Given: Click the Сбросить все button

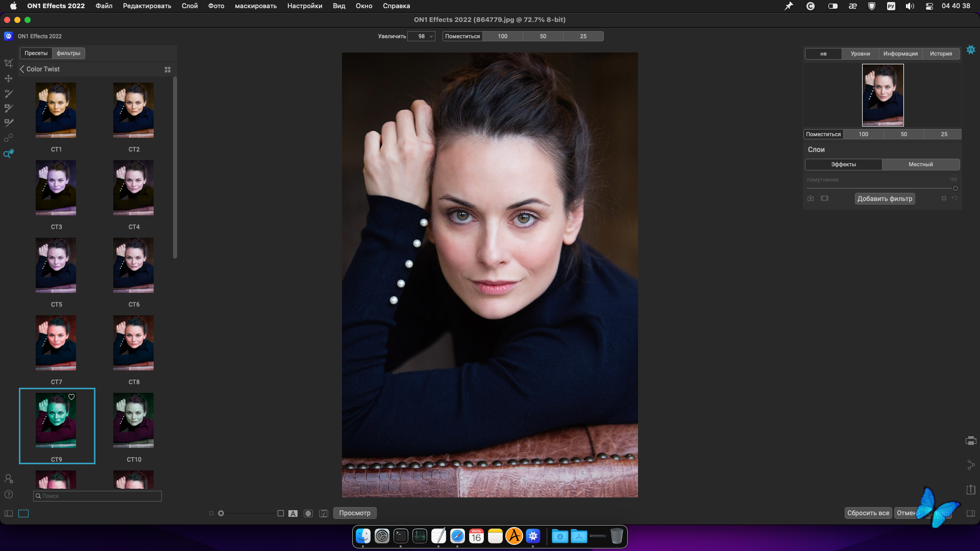Looking at the screenshot, I should (868, 513).
